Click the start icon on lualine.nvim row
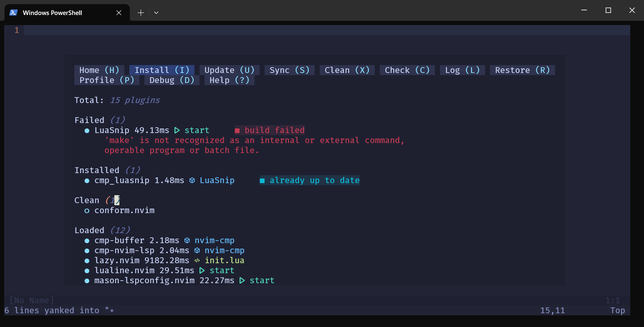The image size is (644, 327). pyautogui.click(x=202, y=271)
